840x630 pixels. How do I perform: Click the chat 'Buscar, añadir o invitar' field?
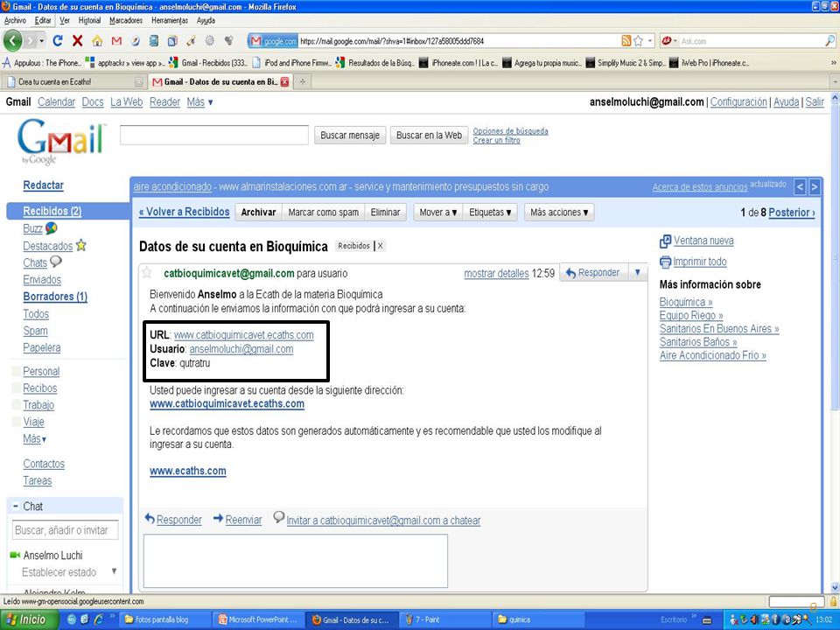click(x=66, y=530)
